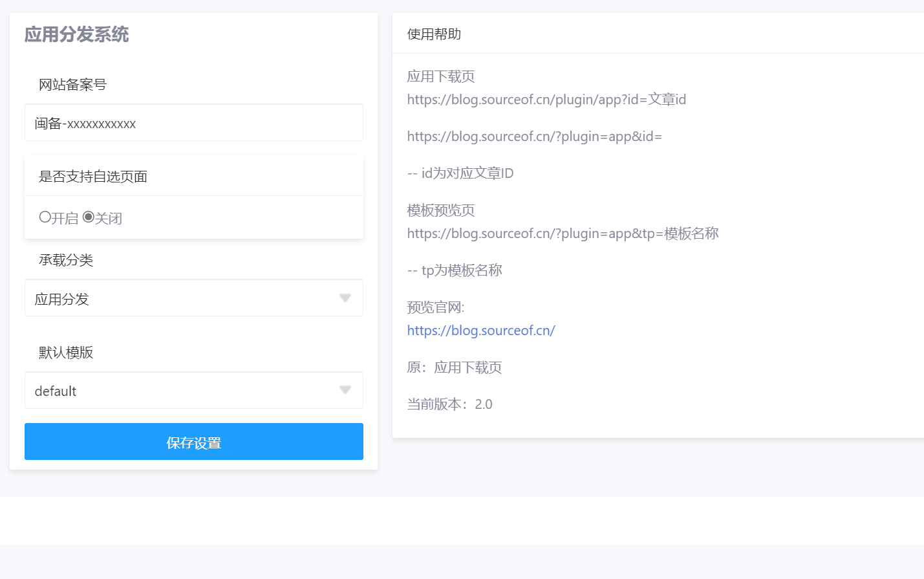This screenshot has height=579, width=924.
Task: Select the 关闭 radio button
Action: (89, 217)
